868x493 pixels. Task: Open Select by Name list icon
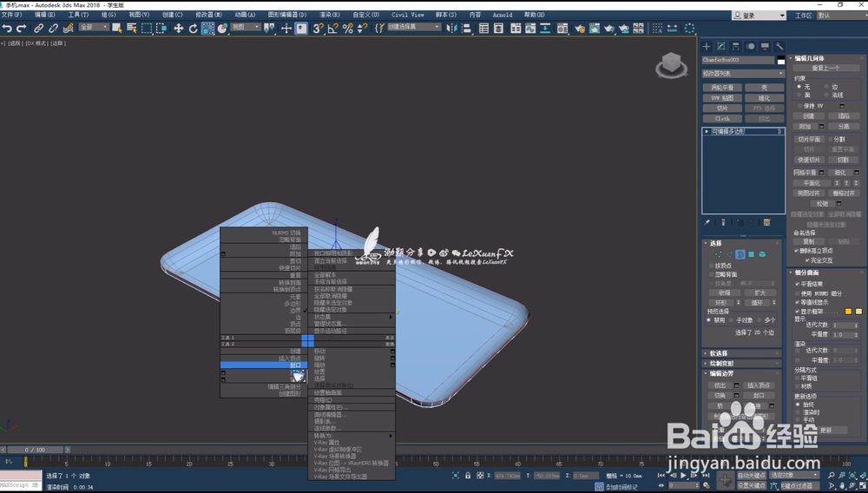[x=132, y=28]
